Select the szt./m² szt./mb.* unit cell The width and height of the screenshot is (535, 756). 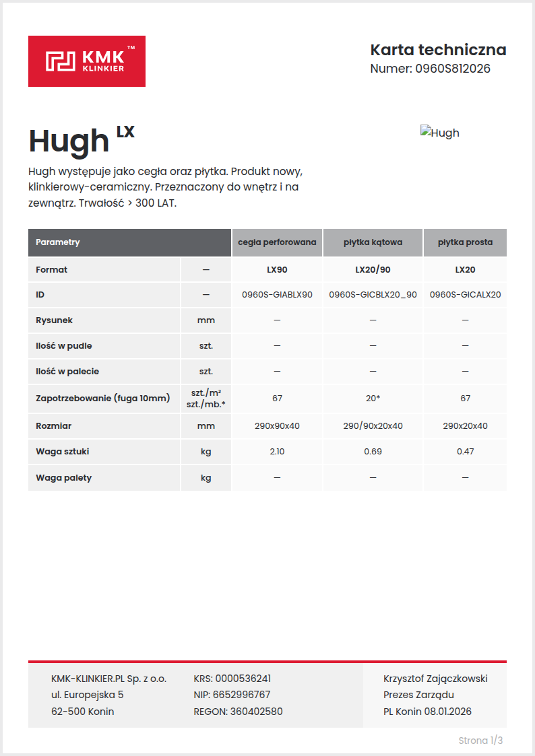click(x=206, y=399)
